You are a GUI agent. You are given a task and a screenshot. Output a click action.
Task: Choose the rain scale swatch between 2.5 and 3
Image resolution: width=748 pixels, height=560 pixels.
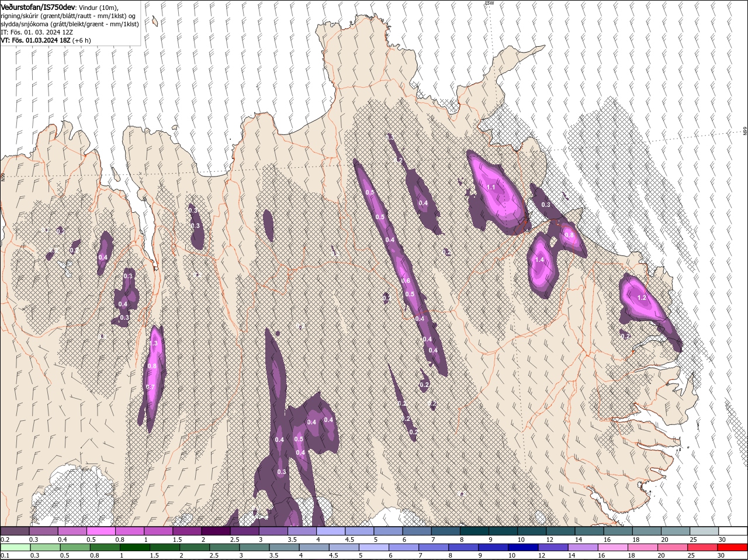click(225, 548)
